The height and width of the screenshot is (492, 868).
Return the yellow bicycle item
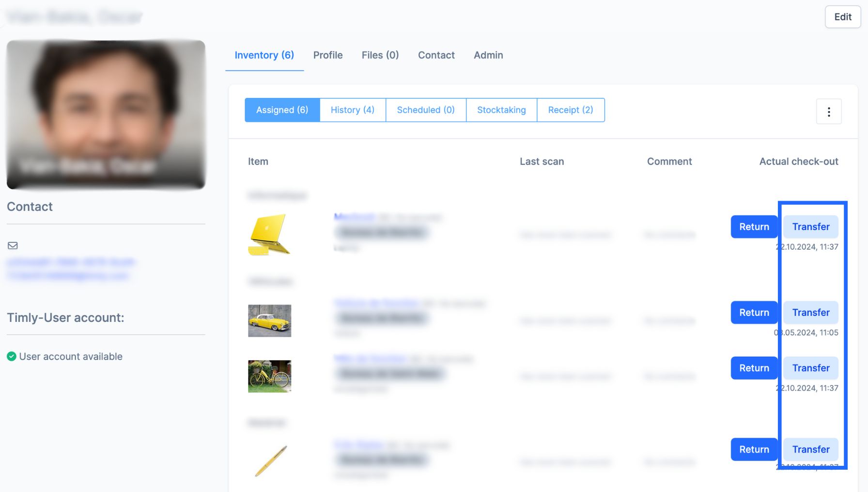(754, 368)
